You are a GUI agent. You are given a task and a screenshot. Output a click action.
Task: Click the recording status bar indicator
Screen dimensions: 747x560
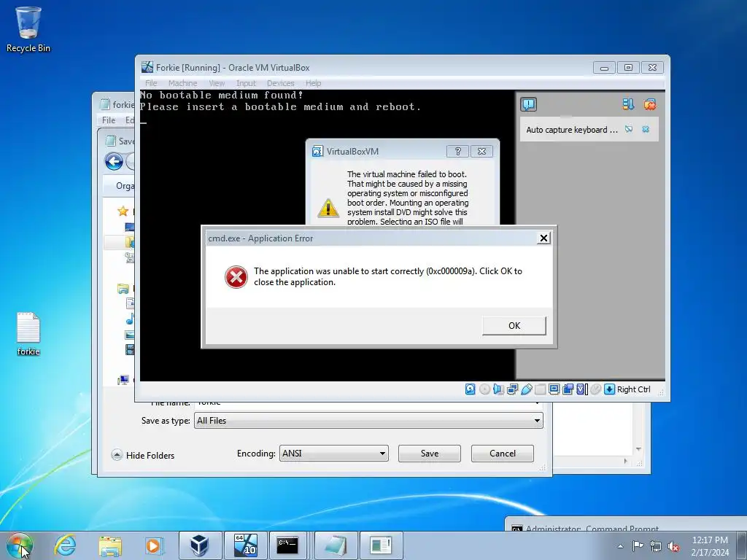(x=568, y=389)
